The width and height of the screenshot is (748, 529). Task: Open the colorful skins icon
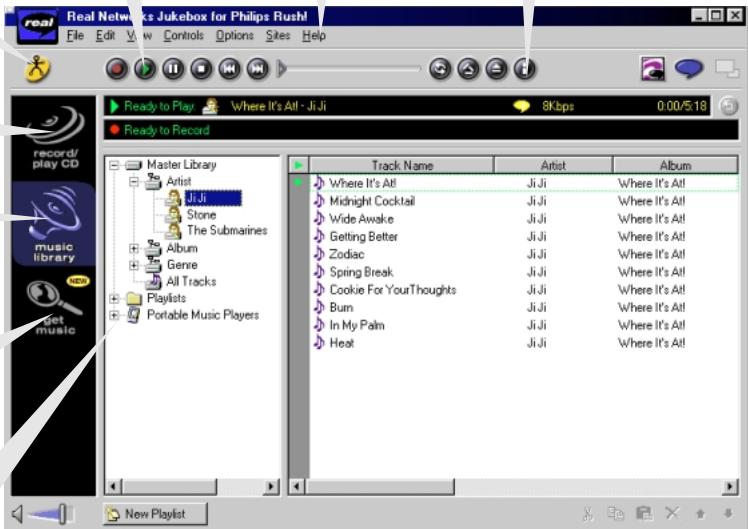(x=652, y=69)
